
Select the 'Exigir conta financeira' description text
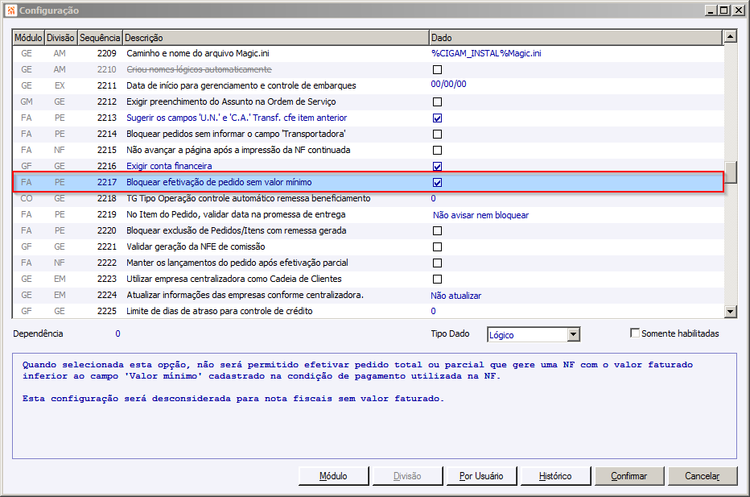pos(169,166)
